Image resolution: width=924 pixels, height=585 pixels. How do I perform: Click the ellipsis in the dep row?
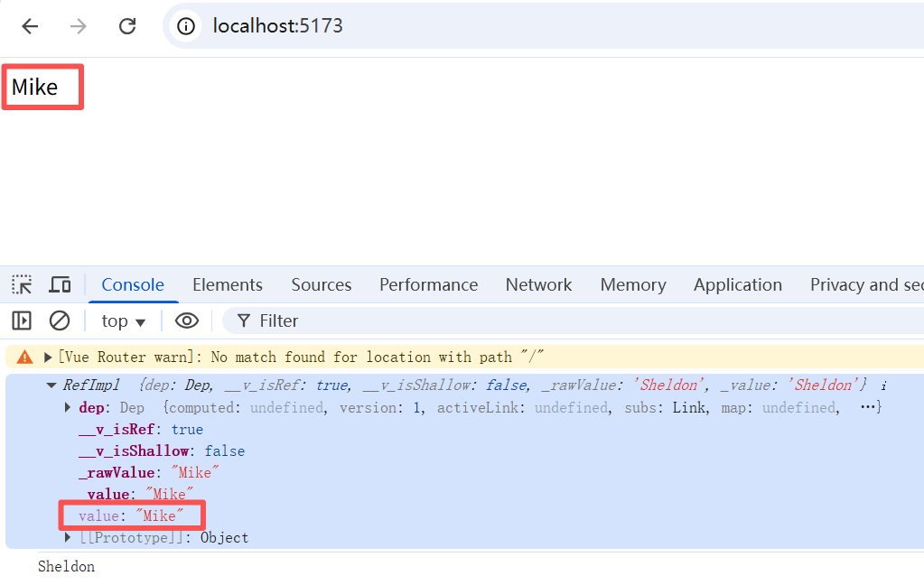(x=867, y=407)
